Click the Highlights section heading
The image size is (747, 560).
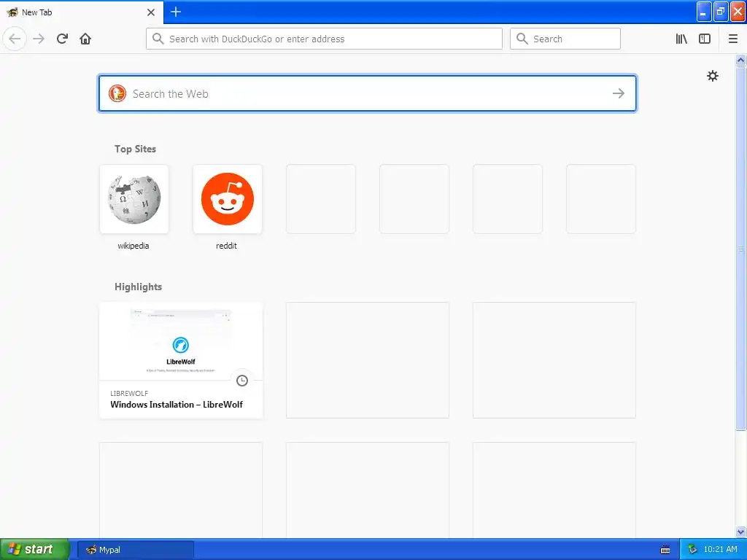click(x=138, y=287)
